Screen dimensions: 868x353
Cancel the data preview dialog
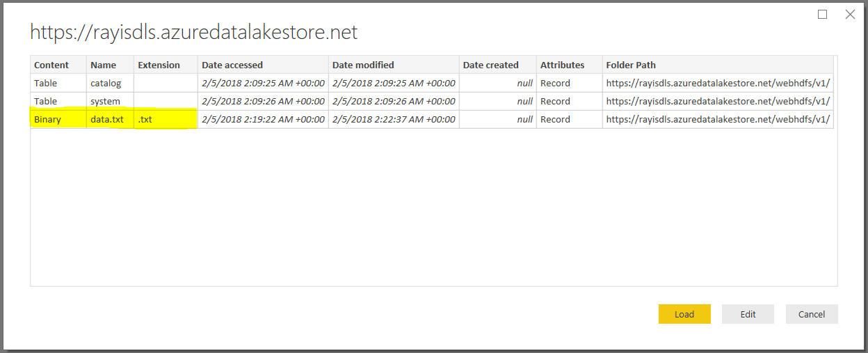tap(812, 314)
